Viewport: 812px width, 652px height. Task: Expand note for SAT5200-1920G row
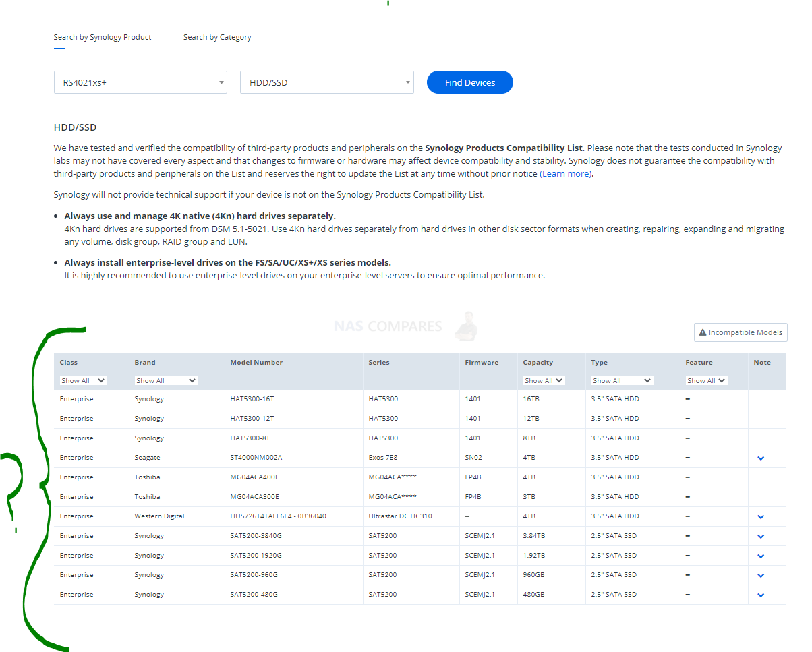(x=761, y=556)
